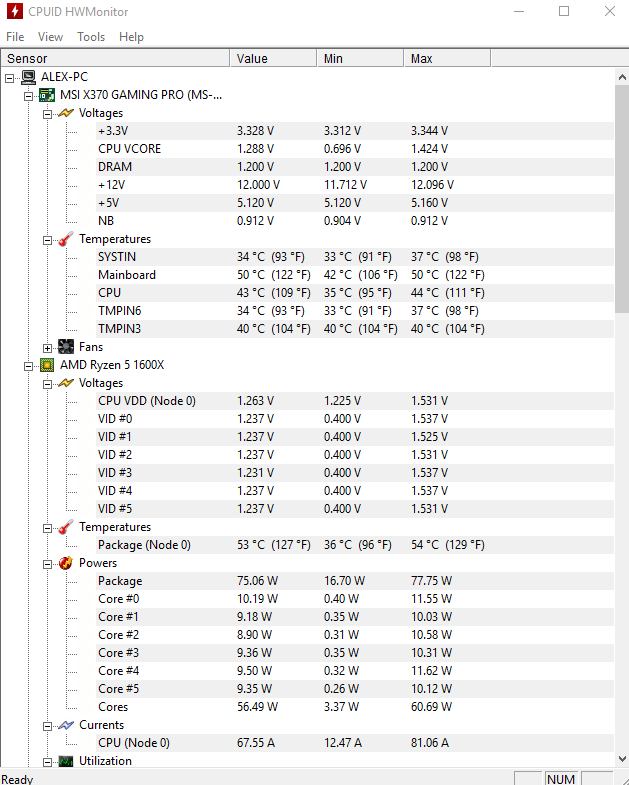
Task: Click the Fans icon in tree
Action: tap(66, 347)
